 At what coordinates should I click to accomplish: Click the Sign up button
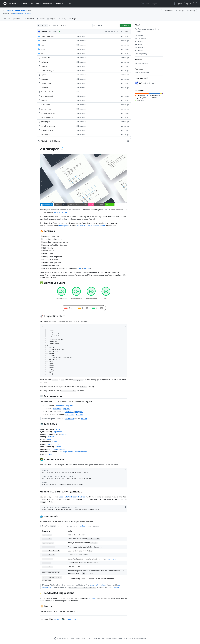click(x=188, y=4)
